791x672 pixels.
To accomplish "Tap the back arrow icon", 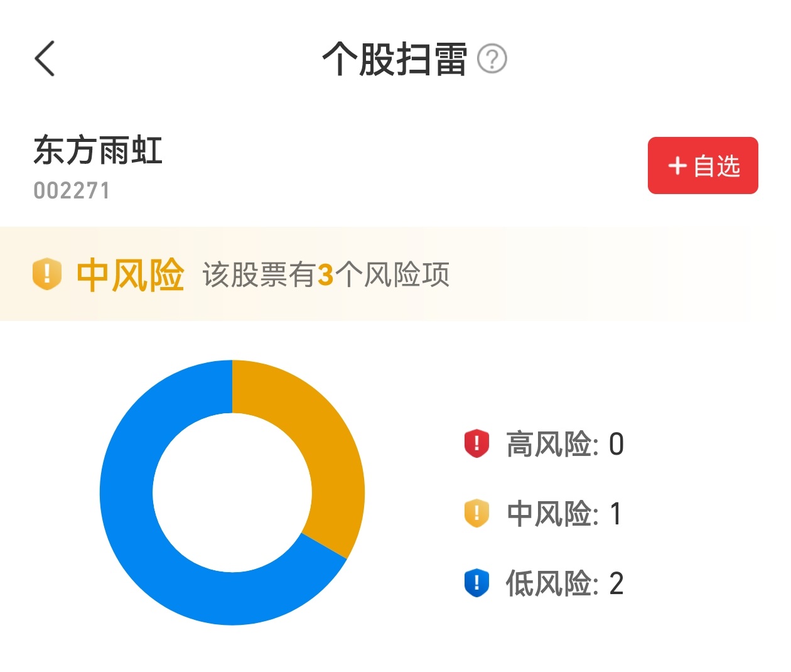I will click(45, 58).
